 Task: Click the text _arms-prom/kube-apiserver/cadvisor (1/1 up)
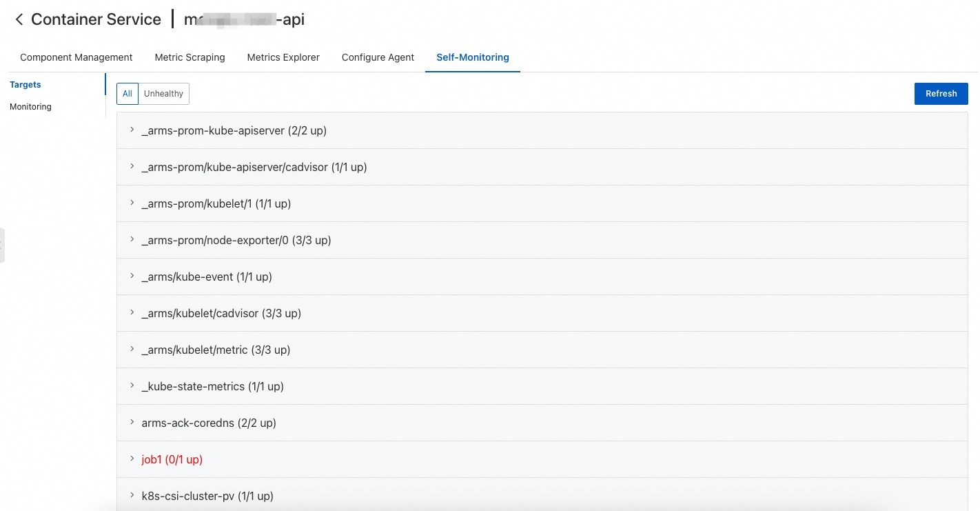point(254,167)
